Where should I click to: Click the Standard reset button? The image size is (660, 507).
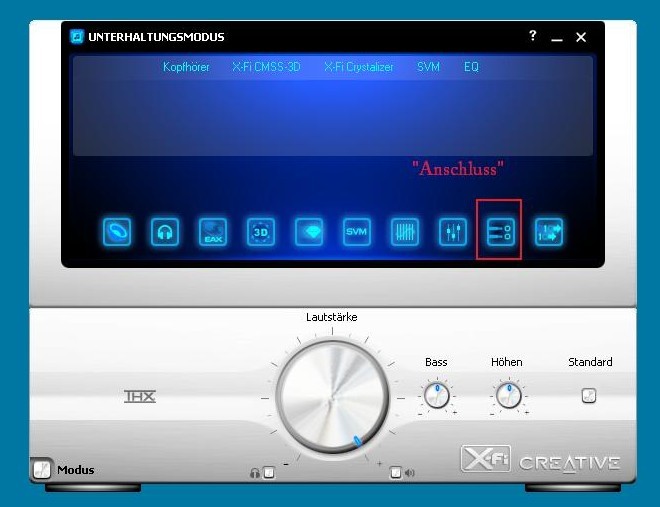pos(588,396)
